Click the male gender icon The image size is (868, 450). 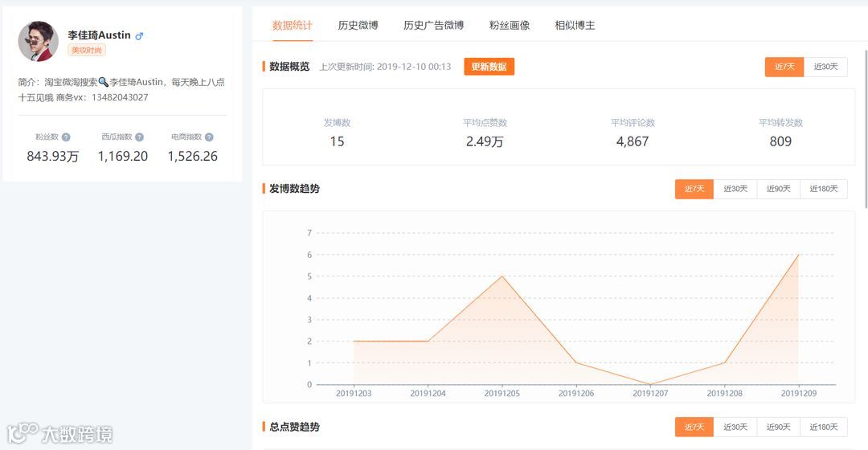click(x=140, y=36)
